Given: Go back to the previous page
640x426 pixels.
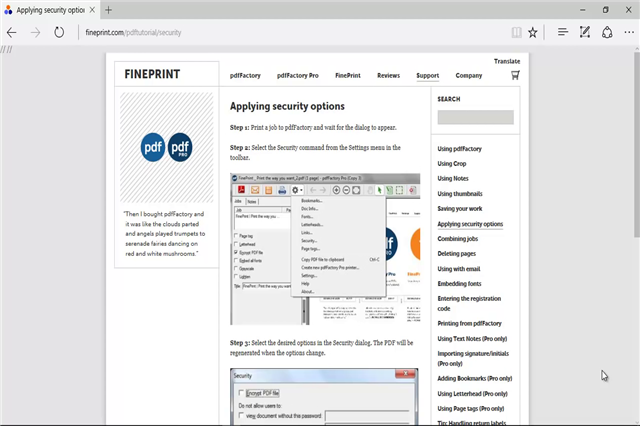Looking at the screenshot, I should click(11, 32).
